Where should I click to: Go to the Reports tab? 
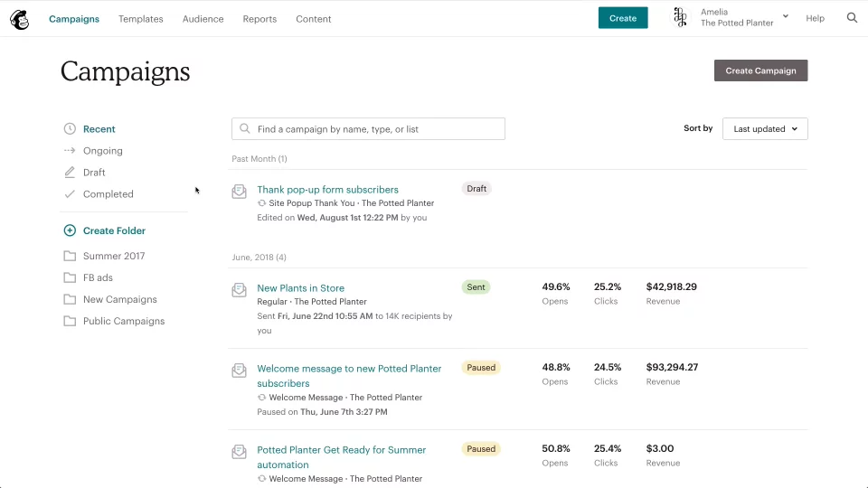click(x=259, y=19)
